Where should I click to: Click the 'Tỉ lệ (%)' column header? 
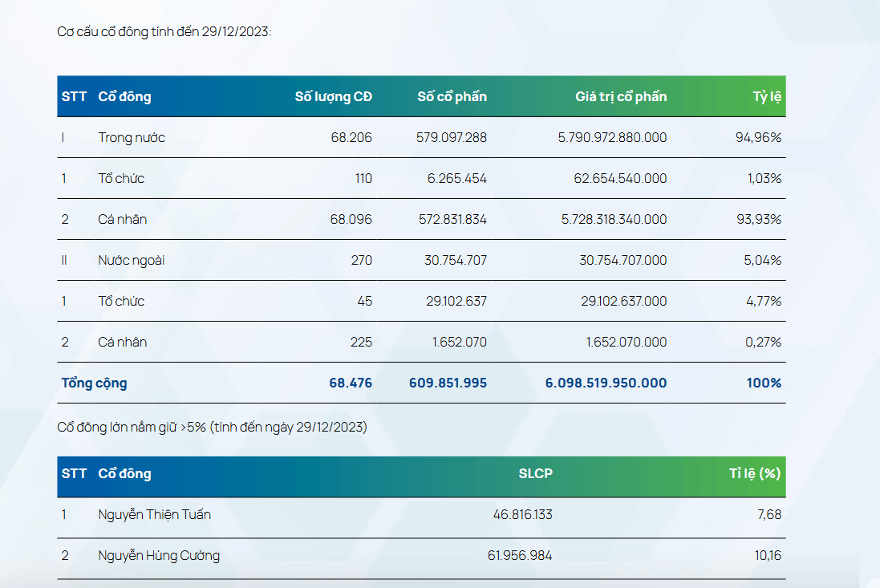point(755,473)
